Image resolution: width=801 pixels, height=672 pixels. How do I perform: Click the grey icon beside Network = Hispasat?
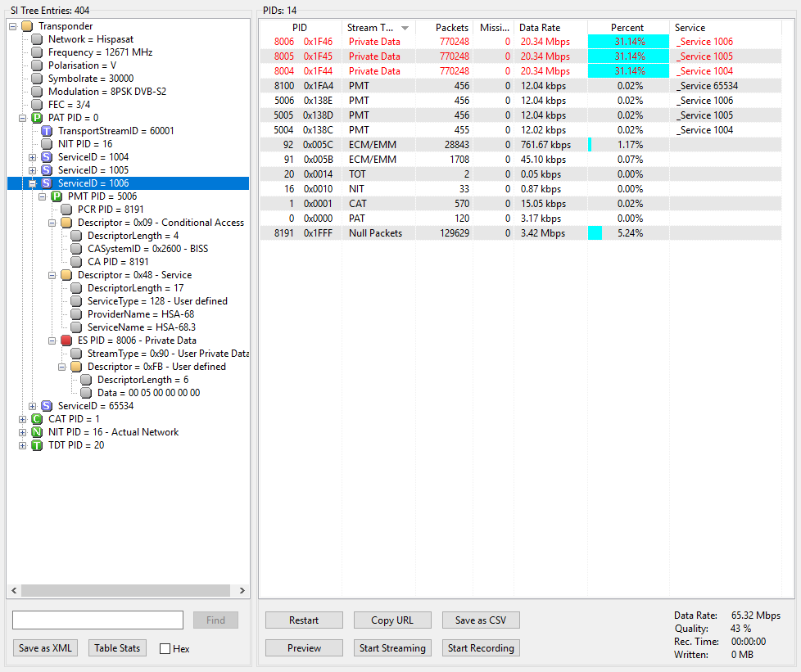tap(37, 39)
